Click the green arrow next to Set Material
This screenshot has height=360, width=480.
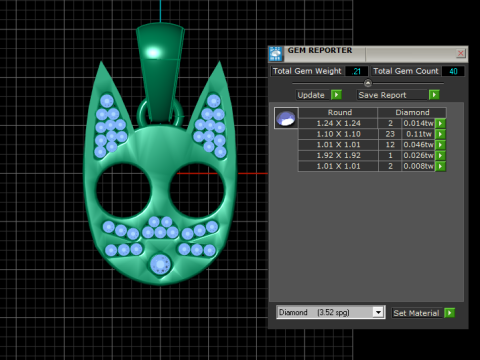(x=449, y=313)
